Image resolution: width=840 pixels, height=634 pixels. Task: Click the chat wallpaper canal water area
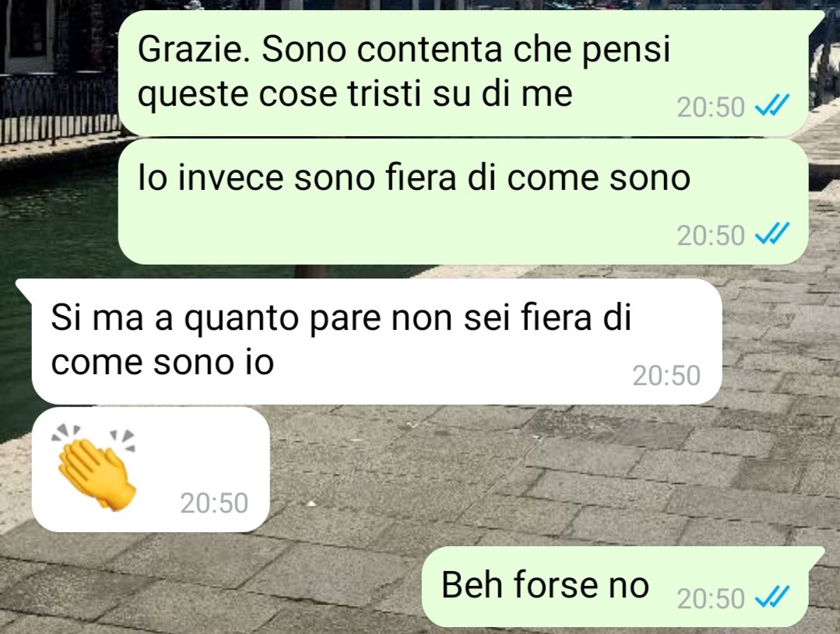(x=54, y=225)
